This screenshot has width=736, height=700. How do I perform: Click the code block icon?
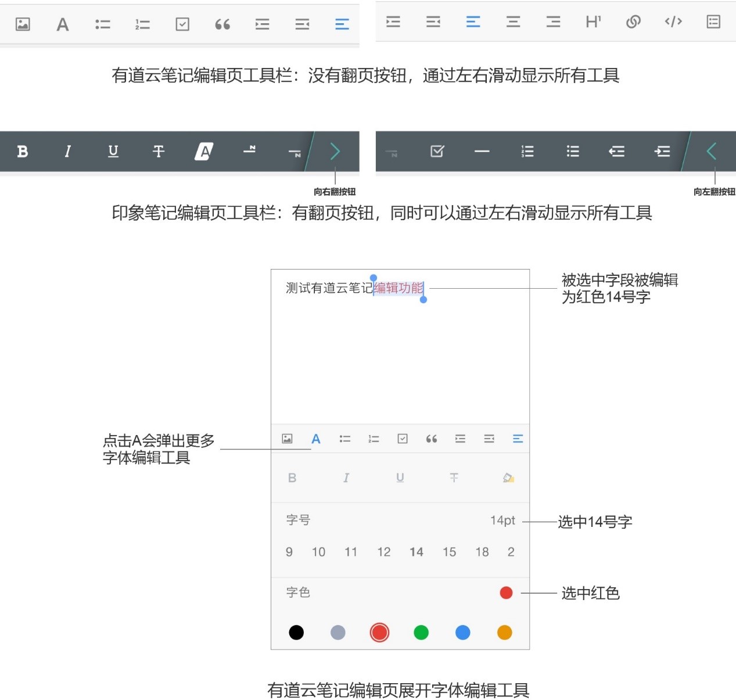673,22
